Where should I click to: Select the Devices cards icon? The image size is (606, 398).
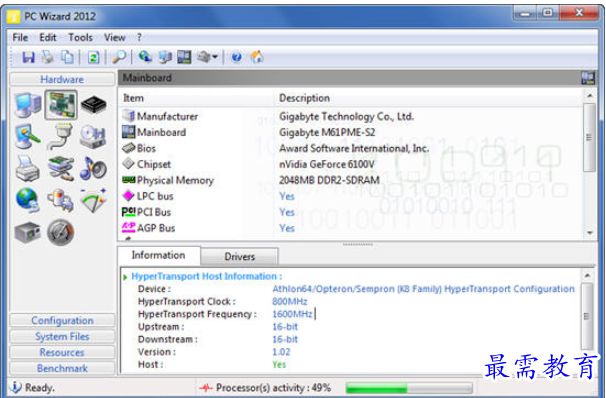click(x=60, y=168)
